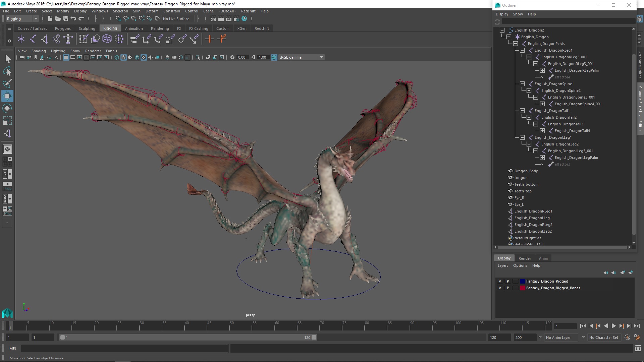Open the Render tab in Layer Editor
644x362 pixels.
525,258
